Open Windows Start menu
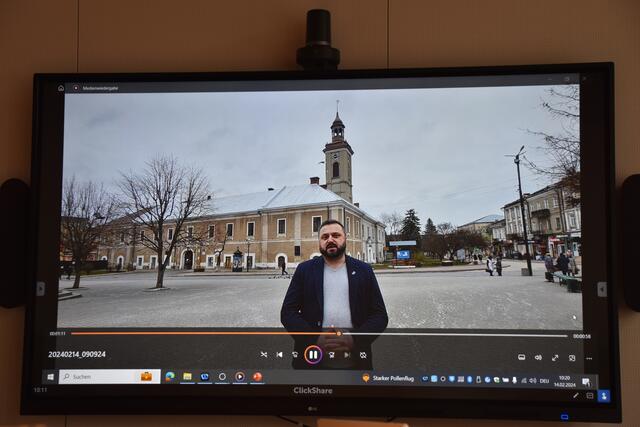 coord(51,377)
